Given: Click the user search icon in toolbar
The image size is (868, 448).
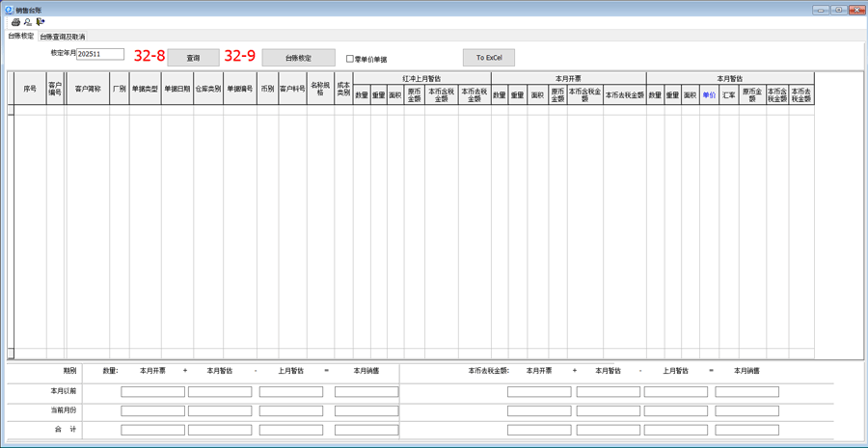Looking at the screenshot, I should point(28,22).
